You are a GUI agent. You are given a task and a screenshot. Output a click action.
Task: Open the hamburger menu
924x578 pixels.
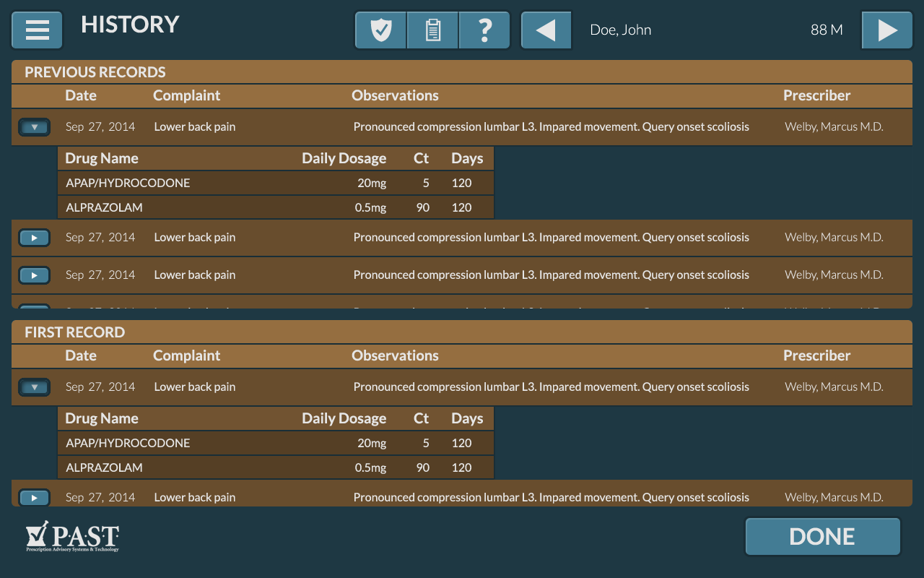coord(37,30)
